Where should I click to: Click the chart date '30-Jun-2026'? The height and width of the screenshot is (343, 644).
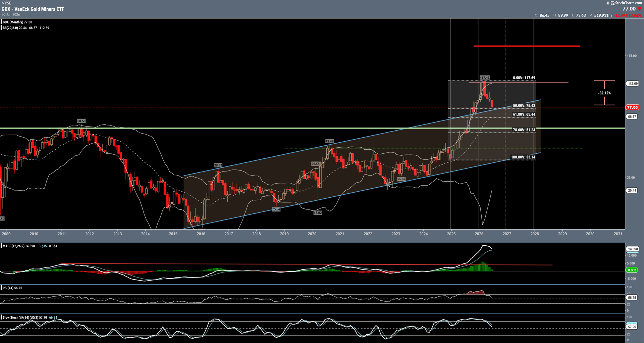pos(11,15)
